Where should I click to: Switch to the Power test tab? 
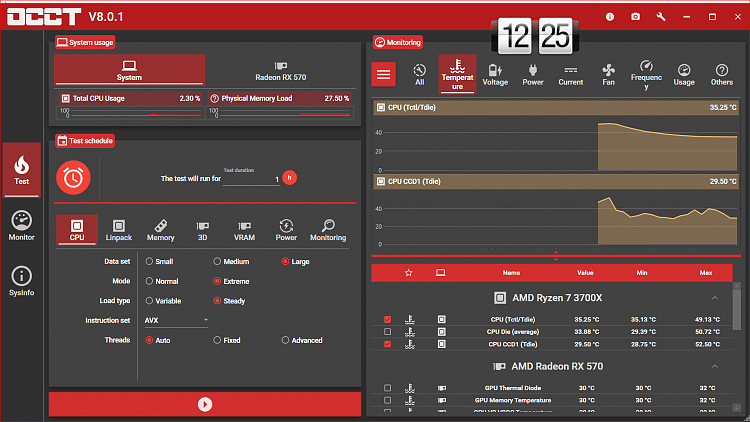point(286,230)
